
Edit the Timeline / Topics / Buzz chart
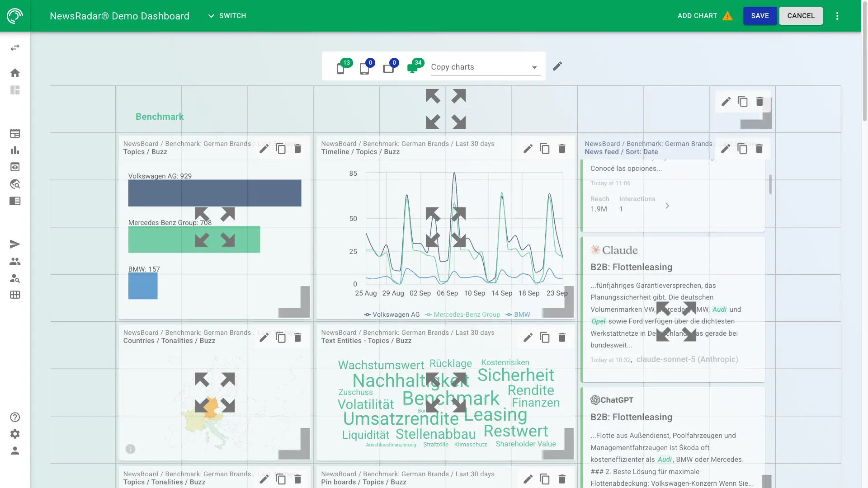(x=528, y=149)
